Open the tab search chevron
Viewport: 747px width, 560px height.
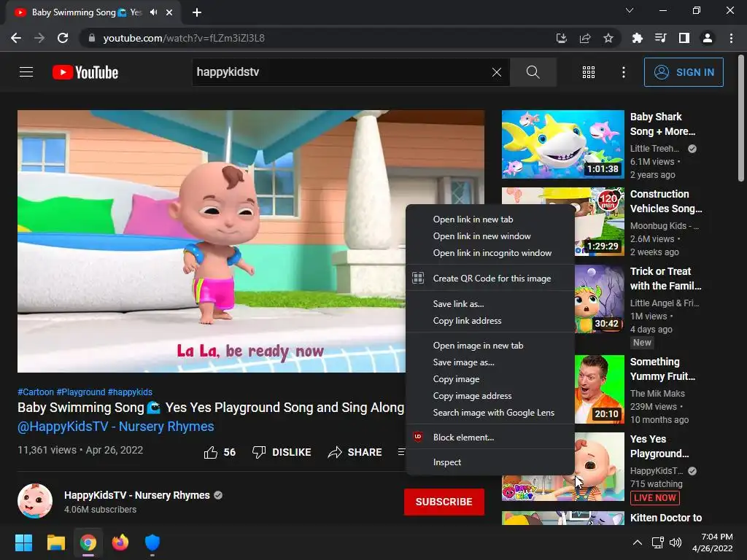[x=630, y=10]
